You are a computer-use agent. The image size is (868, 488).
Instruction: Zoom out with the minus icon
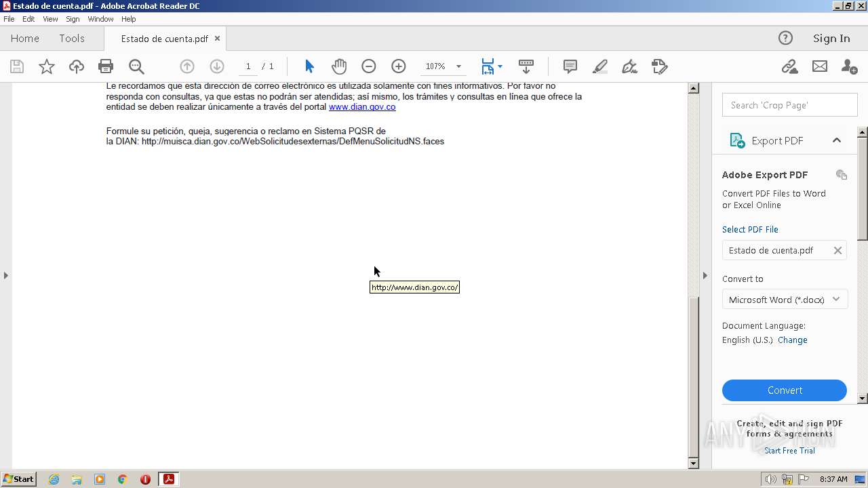pos(369,66)
